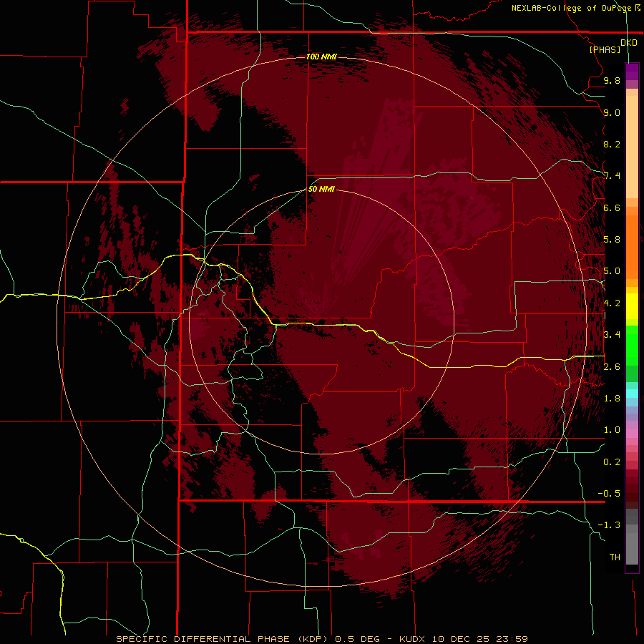
Task: Click the 4.2 legend value
Action: 612,303
